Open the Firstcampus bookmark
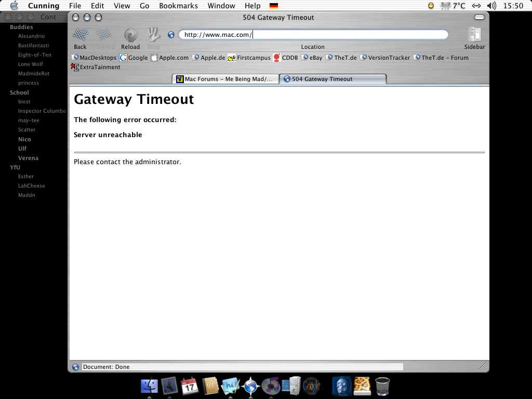Screen dimensions: 532x399 coord(249,58)
